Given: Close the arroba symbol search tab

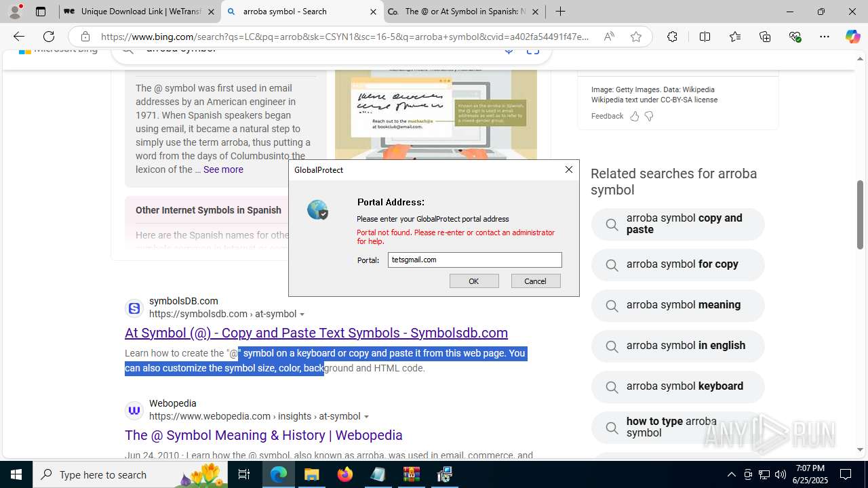Looking at the screenshot, I should 373,12.
